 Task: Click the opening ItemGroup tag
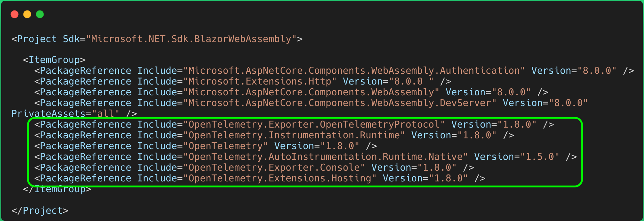coord(54,60)
